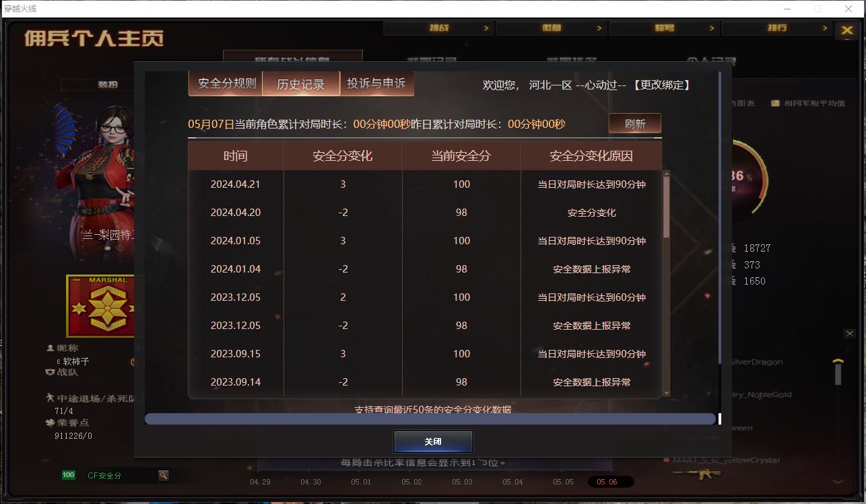Click the weapon list scroll-up chevron
Viewport: 866px width, 504px height.
(x=838, y=361)
